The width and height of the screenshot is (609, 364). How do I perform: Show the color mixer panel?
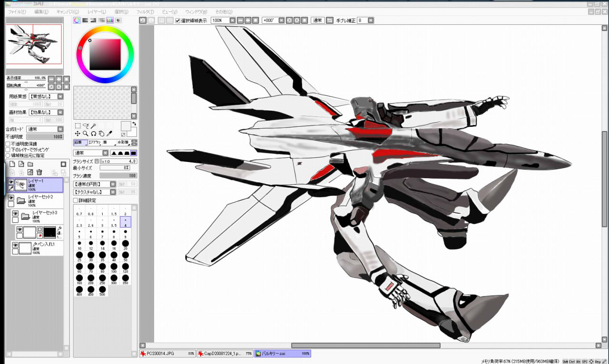tap(101, 20)
